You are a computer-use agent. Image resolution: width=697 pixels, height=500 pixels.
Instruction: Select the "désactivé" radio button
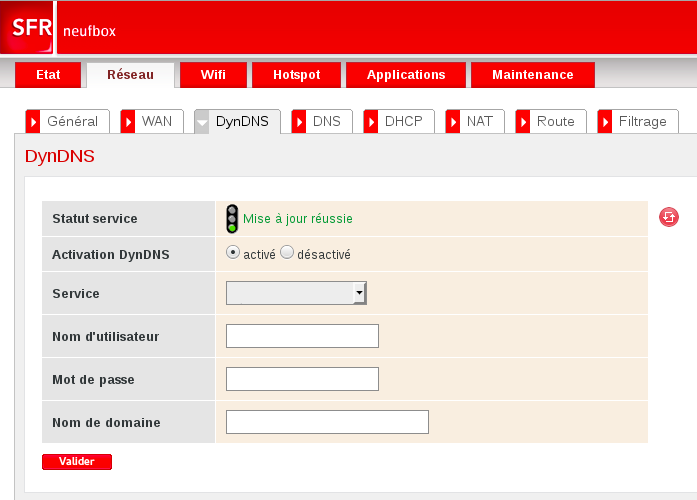287,253
